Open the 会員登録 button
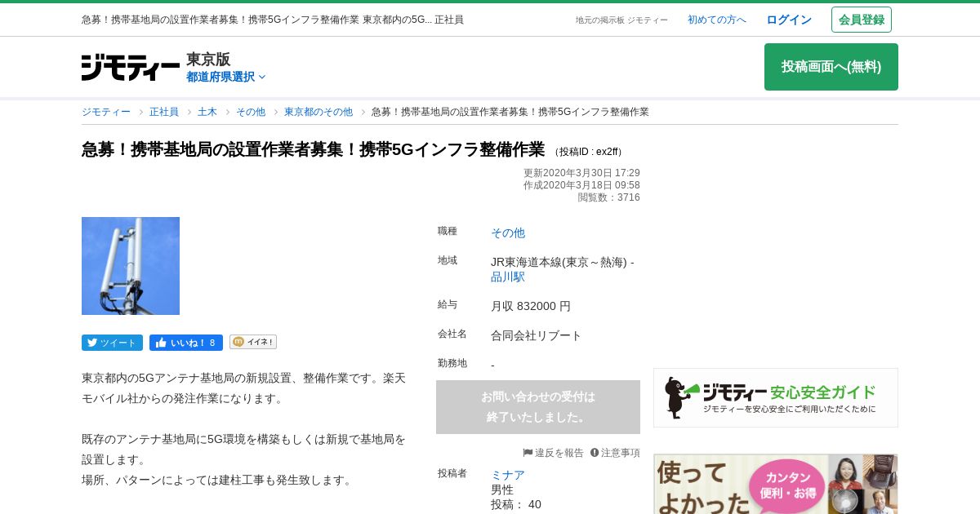Viewport: 980px width, 514px height. pos(862,20)
